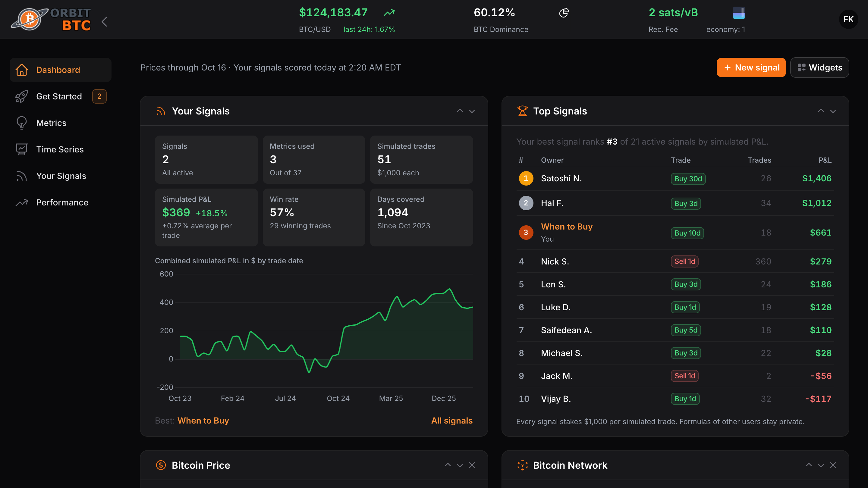Viewport: 868px width, 488px height.
Task: Click the rank 2 silver medal badge
Action: click(x=526, y=203)
